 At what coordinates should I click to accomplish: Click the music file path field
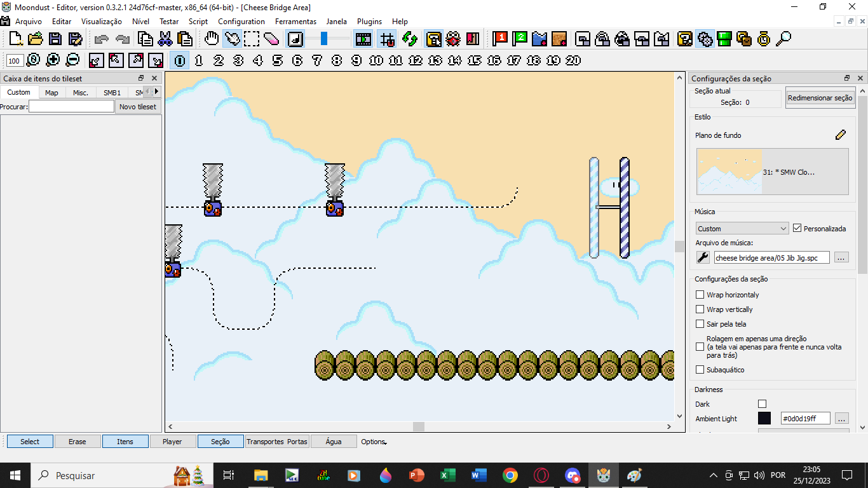(771, 257)
